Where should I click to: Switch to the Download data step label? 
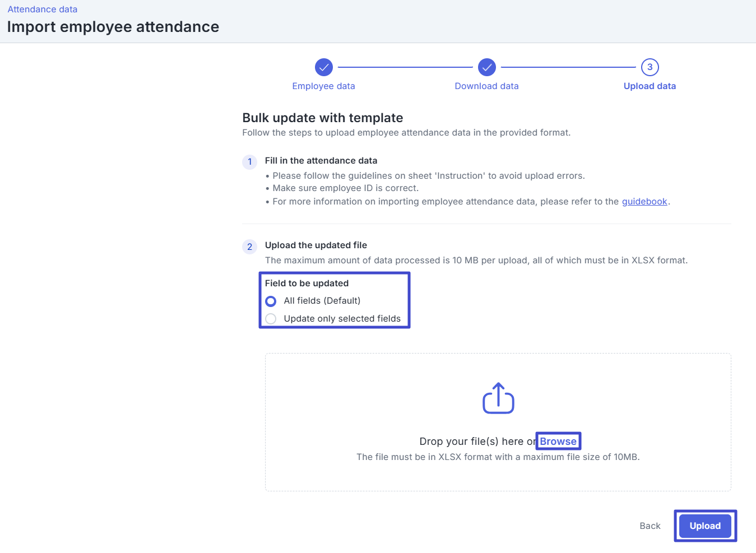click(x=487, y=86)
